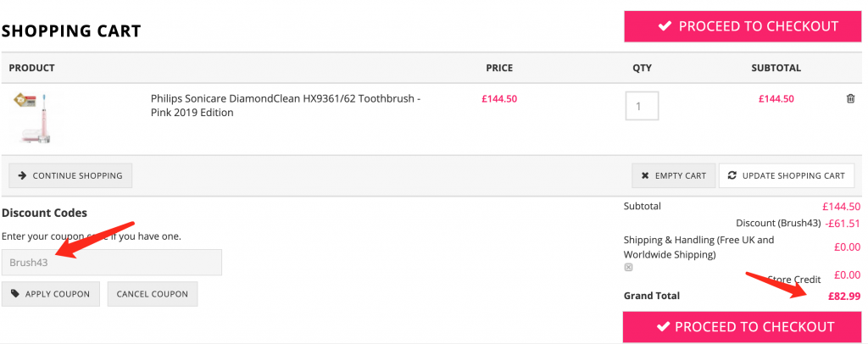Click the arrow icon on Continue Shopping
The image size is (868, 344).
point(22,175)
